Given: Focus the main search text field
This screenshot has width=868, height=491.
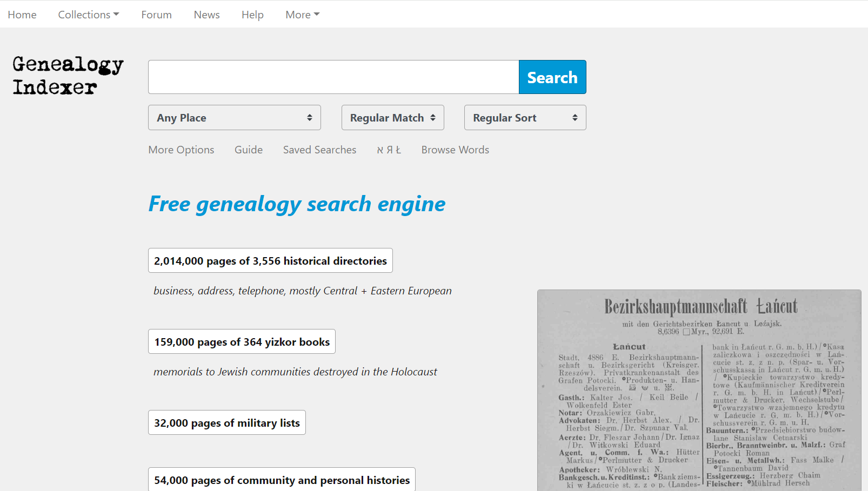Looking at the screenshot, I should tap(333, 77).
